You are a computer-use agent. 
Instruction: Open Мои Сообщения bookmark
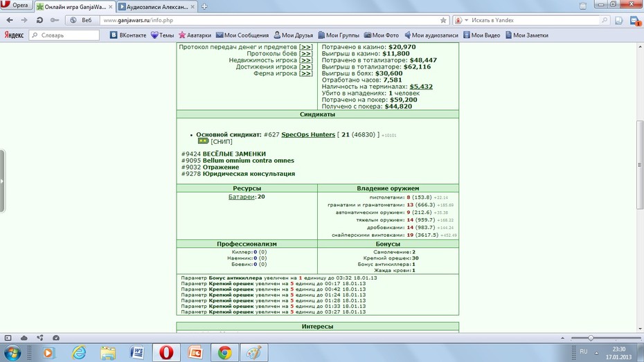(x=242, y=35)
